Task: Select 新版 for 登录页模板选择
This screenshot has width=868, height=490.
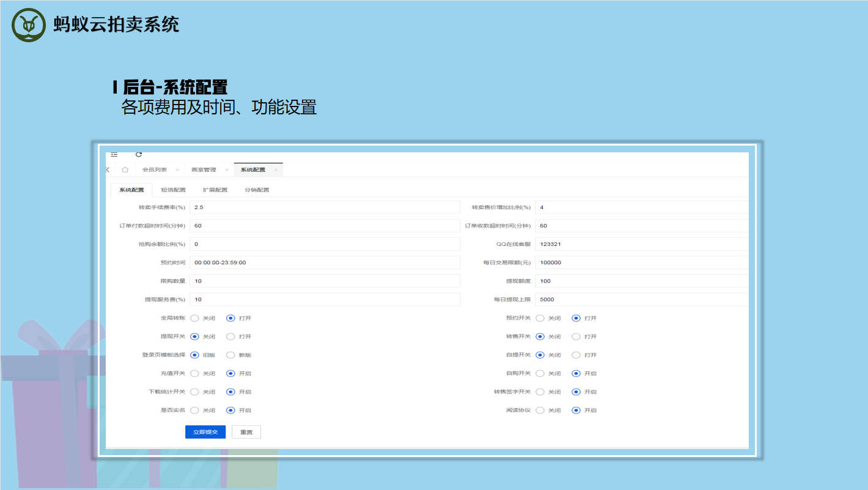Action: pyautogui.click(x=230, y=355)
